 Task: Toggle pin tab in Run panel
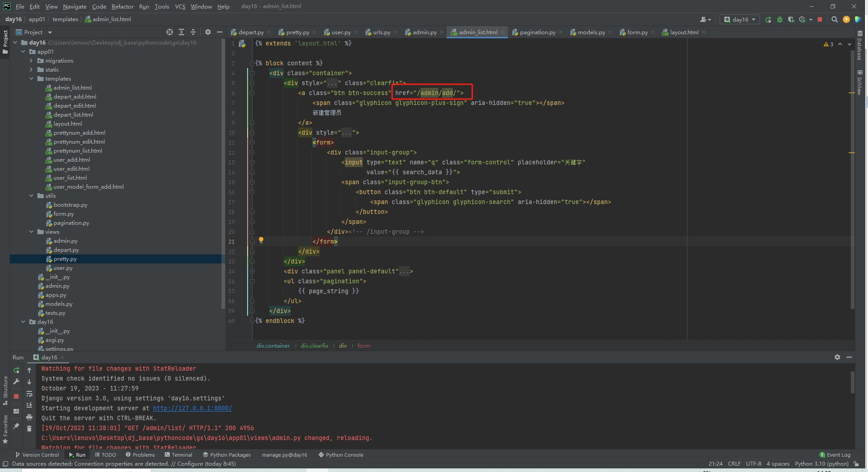click(x=16, y=426)
